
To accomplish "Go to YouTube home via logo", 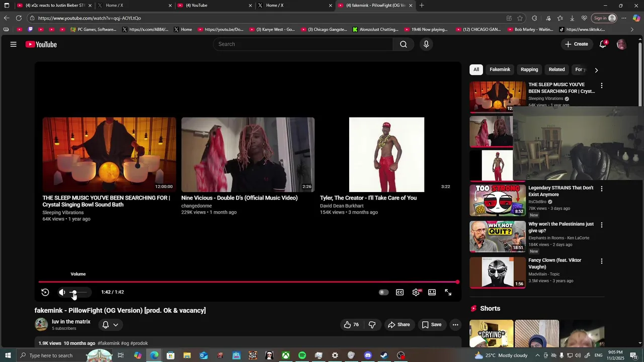I will click(x=41, y=44).
